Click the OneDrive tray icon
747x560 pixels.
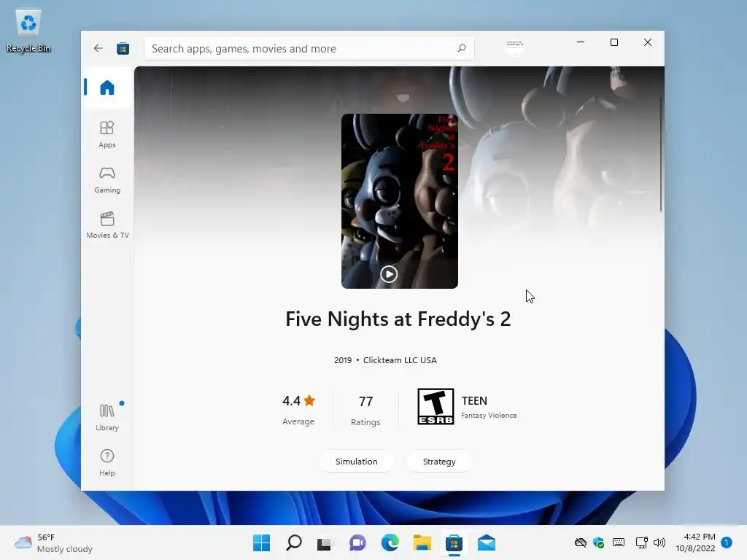tap(580, 542)
